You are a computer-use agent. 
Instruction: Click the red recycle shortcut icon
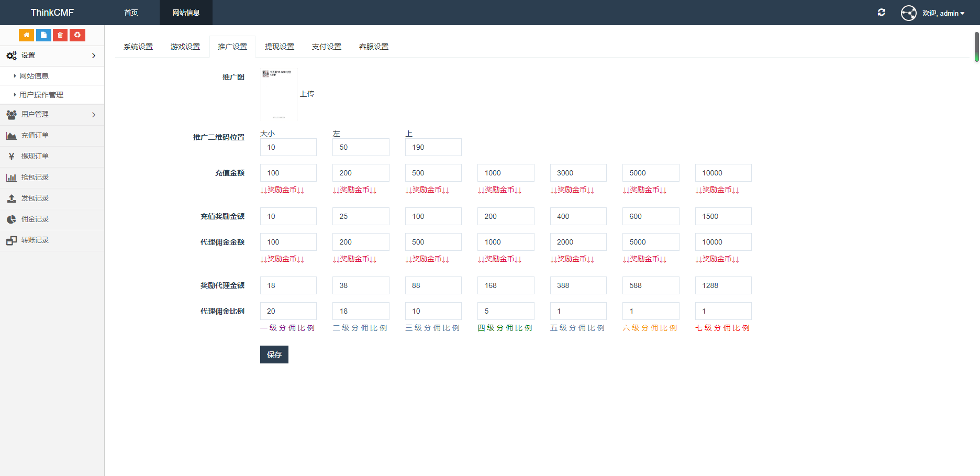[77, 35]
